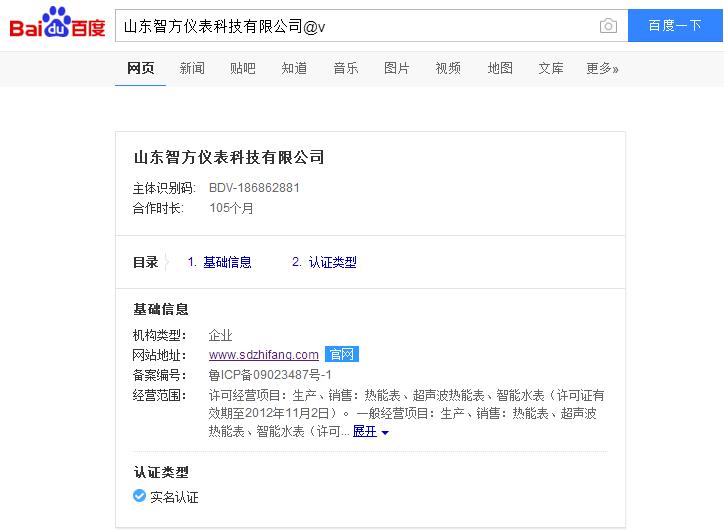Show more categories via 更多»
Screen dimensions: 724x531
(x=602, y=68)
